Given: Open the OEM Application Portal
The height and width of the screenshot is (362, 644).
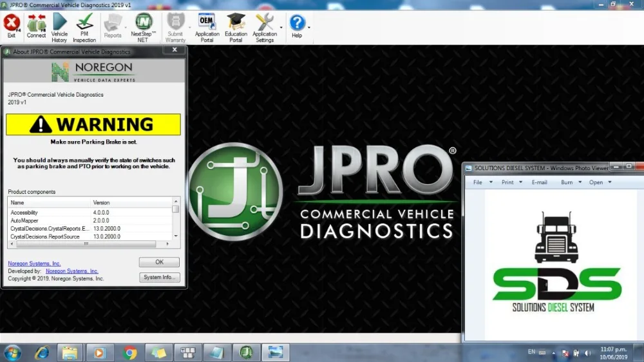Looking at the screenshot, I should [207, 28].
